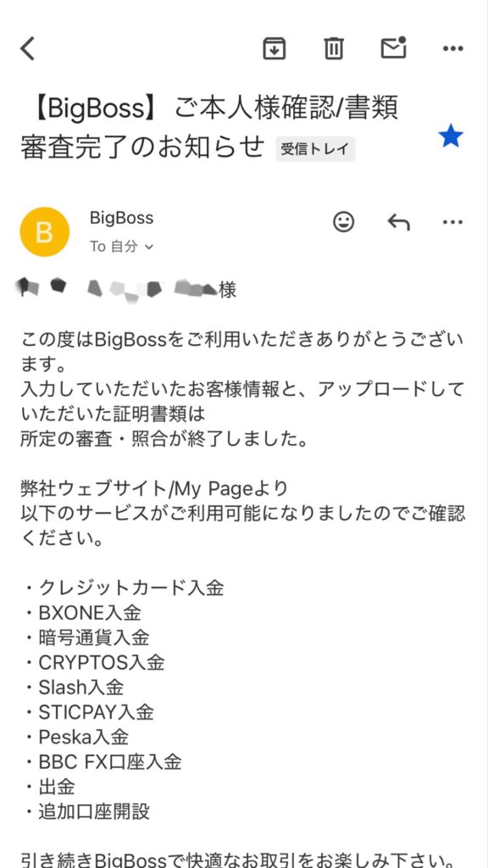
Task: Select the email subject title text
Action: pos(209,127)
